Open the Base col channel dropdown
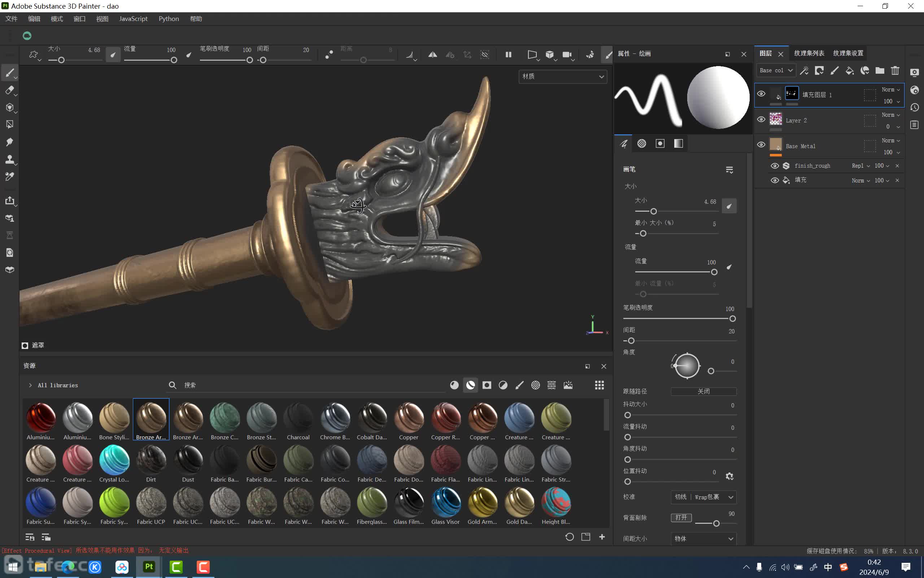 [776, 70]
